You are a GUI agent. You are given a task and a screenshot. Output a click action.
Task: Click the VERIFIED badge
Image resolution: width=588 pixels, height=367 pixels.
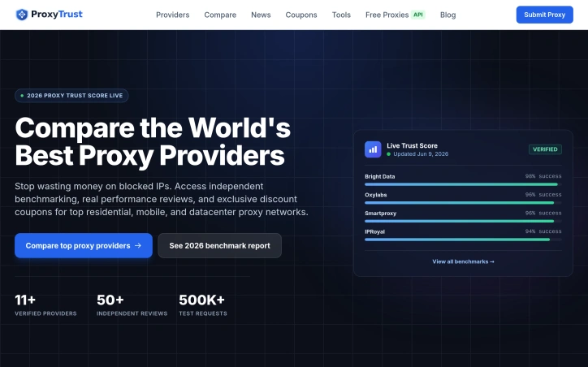click(545, 149)
